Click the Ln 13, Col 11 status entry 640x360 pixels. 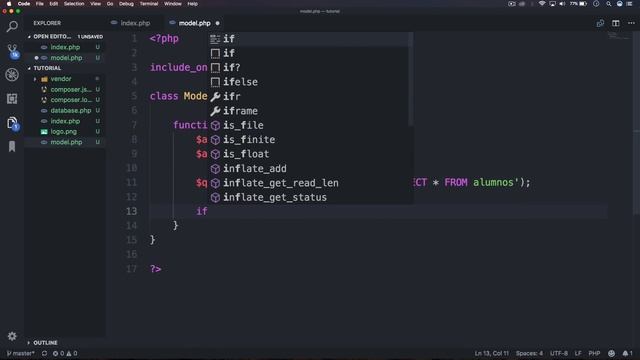click(x=491, y=353)
